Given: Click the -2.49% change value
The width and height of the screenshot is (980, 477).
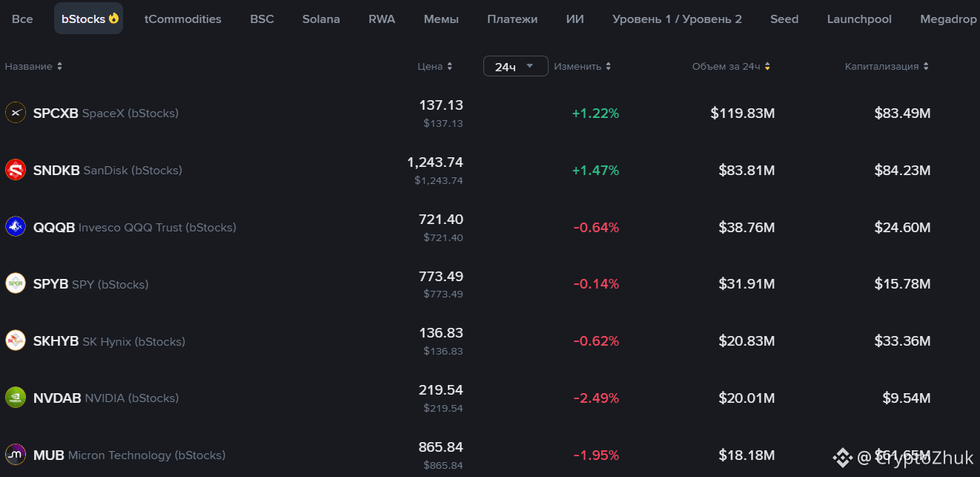Looking at the screenshot, I should coord(596,398).
